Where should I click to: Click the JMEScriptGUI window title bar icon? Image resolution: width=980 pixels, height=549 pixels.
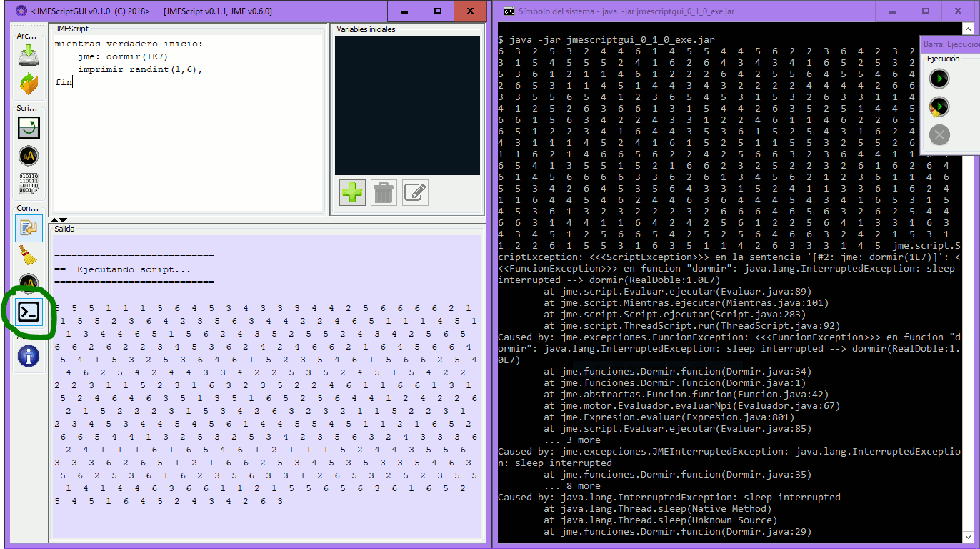[22, 11]
